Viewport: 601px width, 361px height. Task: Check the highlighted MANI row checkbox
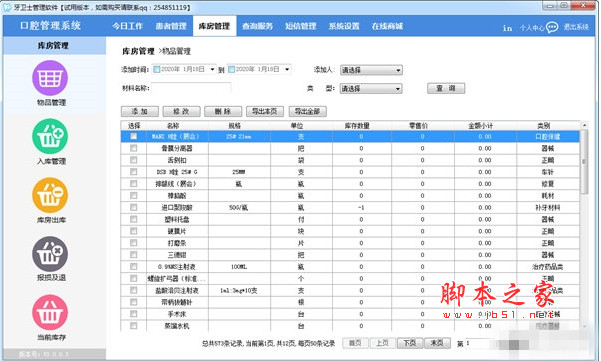[133, 136]
